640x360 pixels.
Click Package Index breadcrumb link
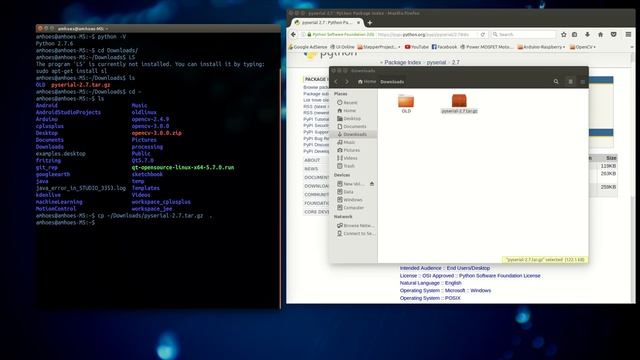click(x=402, y=62)
